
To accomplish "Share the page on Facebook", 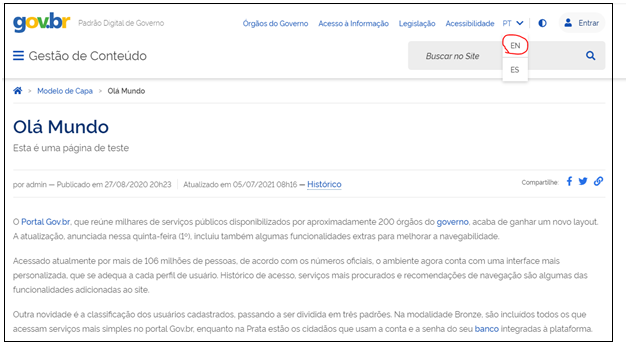I will 569,181.
